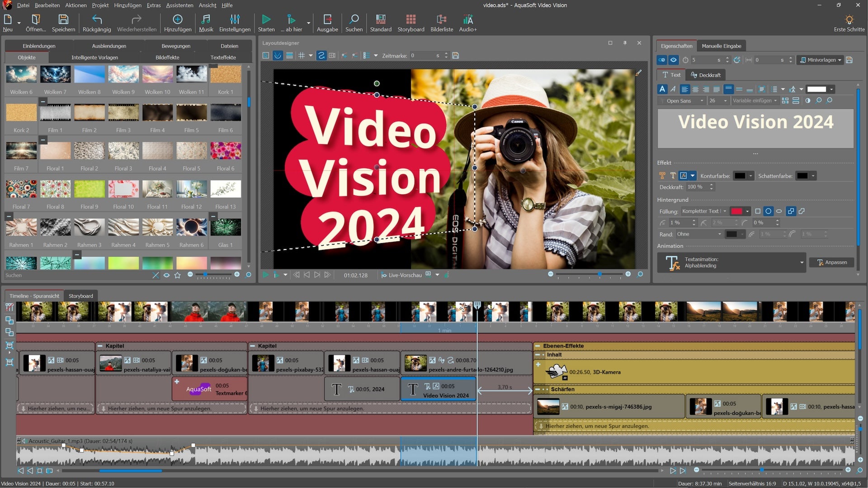The width and height of the screenshot is (868, 488).
Task: Click the Suchen magnifier icon
Action: pos(354,19)
